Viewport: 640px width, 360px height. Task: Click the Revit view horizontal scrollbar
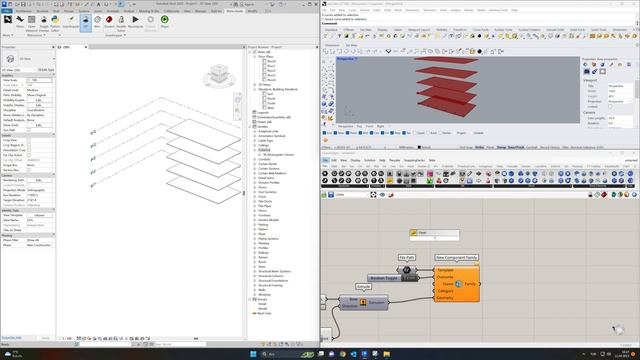tap(196, 338)
